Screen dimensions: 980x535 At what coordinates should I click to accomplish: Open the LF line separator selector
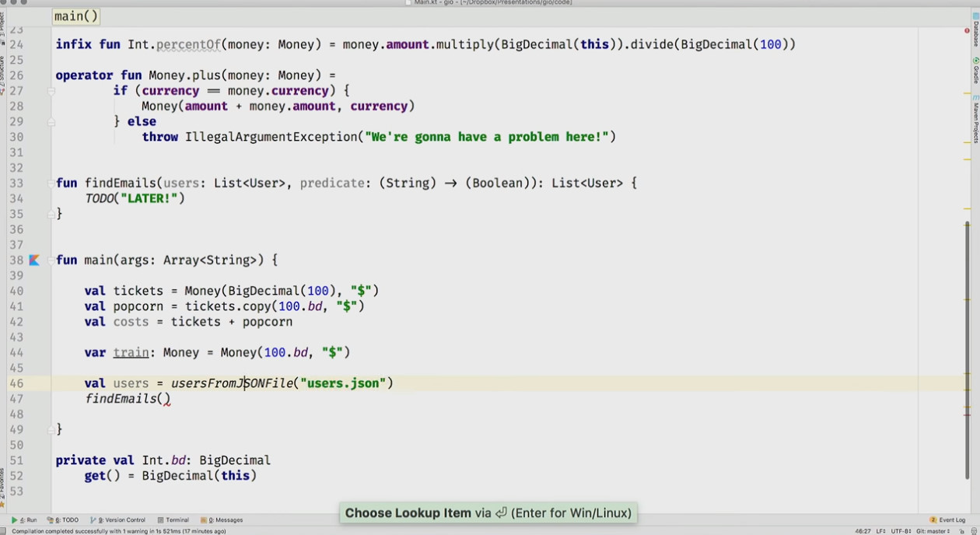tap(880, 531)
